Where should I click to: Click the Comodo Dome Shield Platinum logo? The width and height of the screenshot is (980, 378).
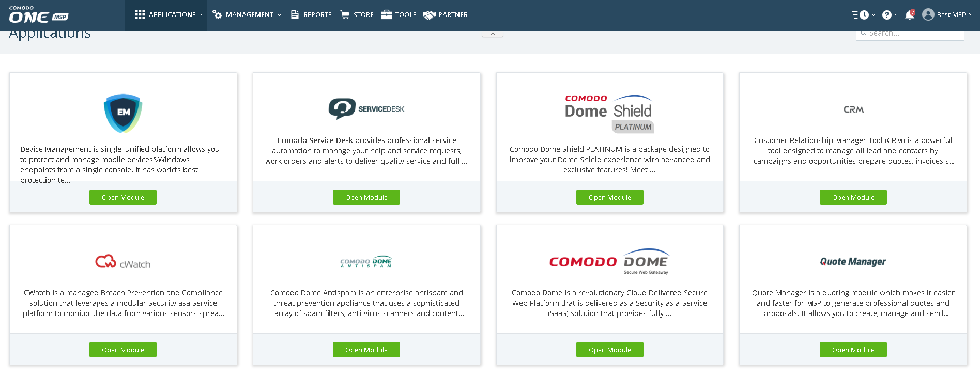click(609, 113)
